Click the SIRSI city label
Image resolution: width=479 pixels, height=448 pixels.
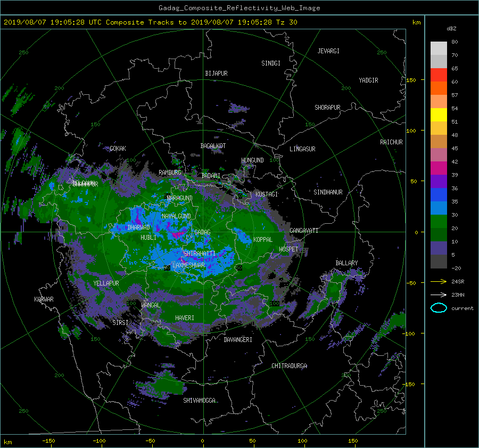point(120,323)
